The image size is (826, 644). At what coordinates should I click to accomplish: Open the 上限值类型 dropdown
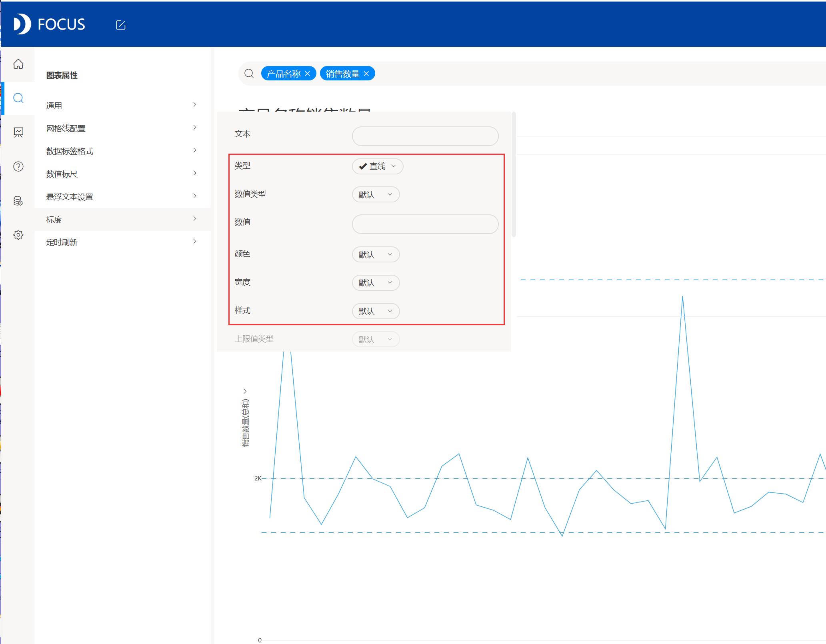(x=376, y=339)
